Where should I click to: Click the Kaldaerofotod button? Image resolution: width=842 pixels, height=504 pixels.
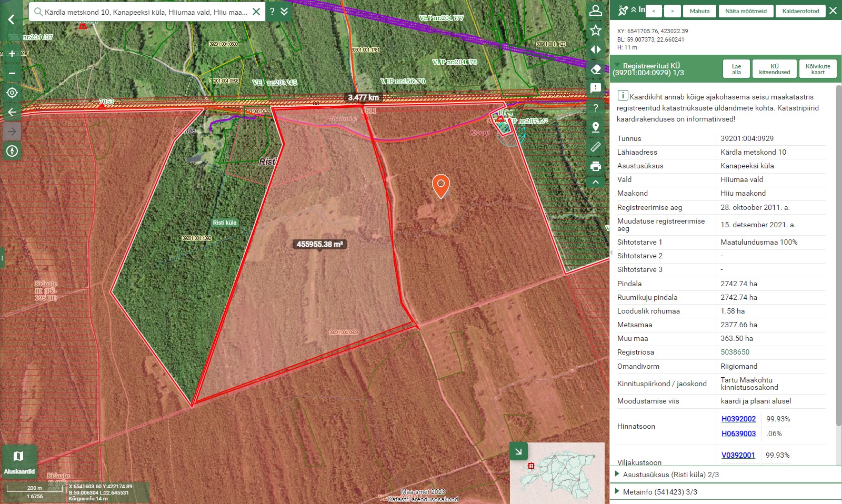pyautogui.click(x=800, y=11)
